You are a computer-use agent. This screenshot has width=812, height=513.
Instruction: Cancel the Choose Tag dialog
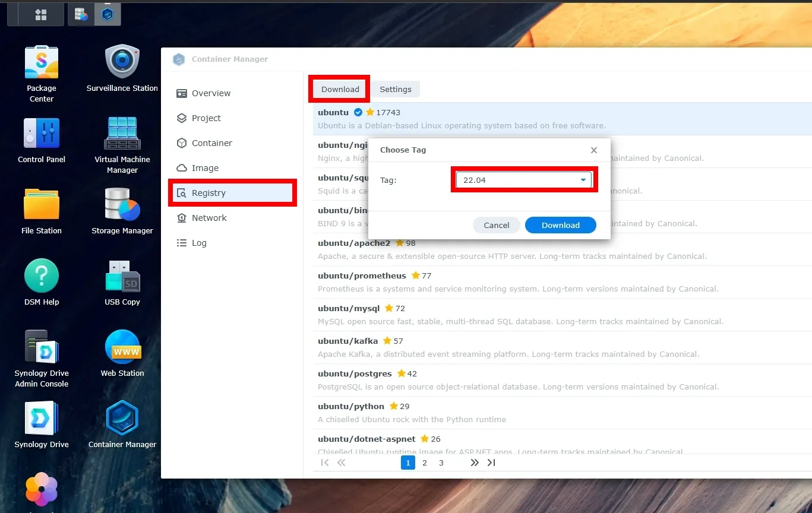coord(496,225)
